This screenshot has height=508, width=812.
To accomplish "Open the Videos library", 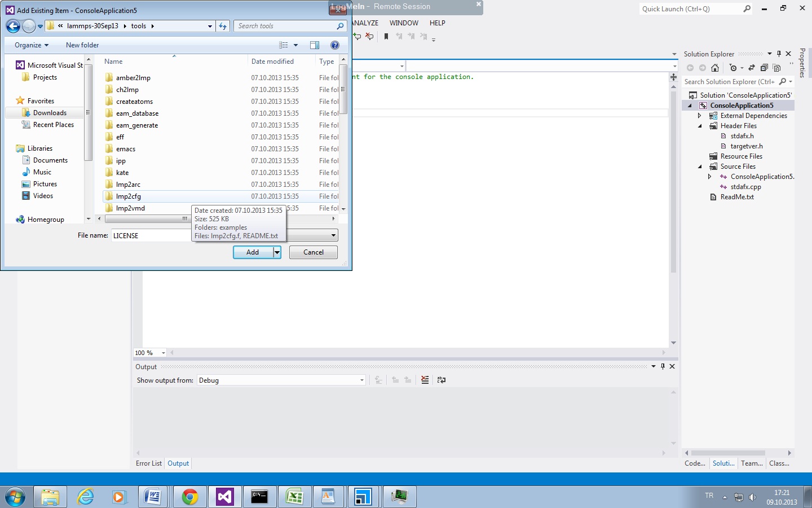I will pyautogui.click(x=43, y=196).
